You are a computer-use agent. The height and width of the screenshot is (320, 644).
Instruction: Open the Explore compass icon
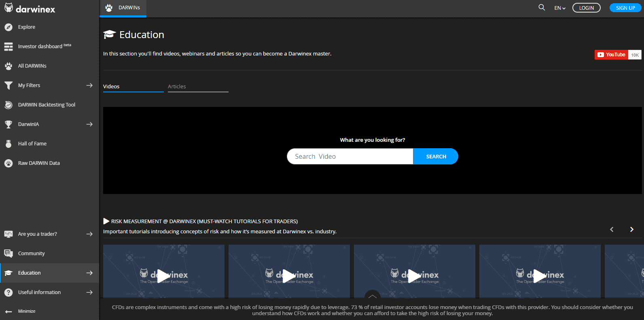tap(8, 27)
